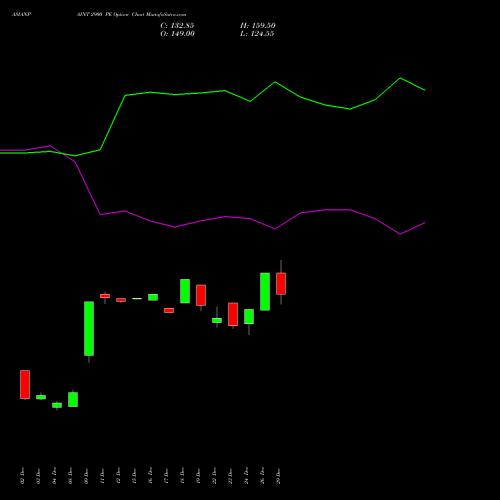Click the ASIANP symbol text in header
500x500 pixels.
click(21, 15)
